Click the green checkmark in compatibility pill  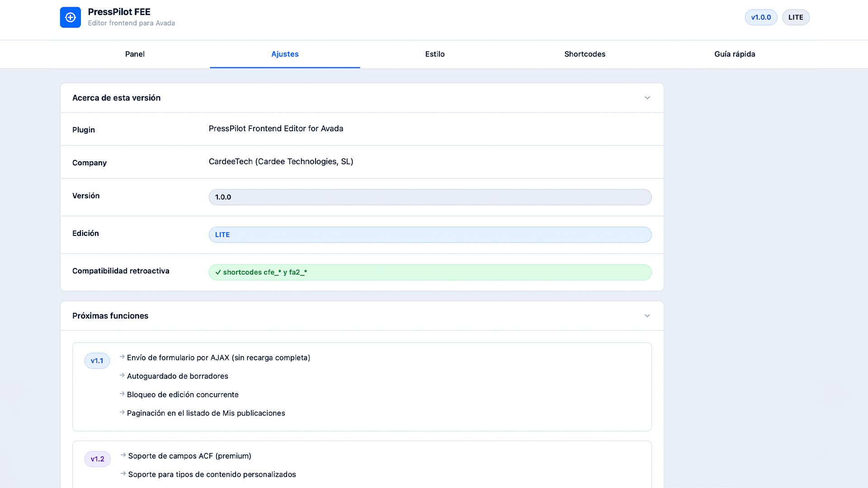pos(218,272)
